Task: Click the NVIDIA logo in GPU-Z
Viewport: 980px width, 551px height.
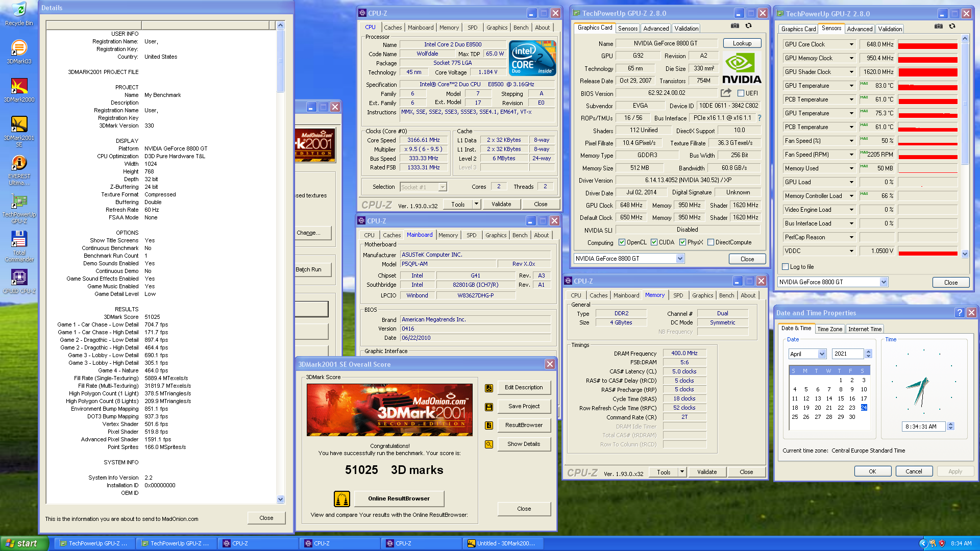Action: [x=742, y=68]
